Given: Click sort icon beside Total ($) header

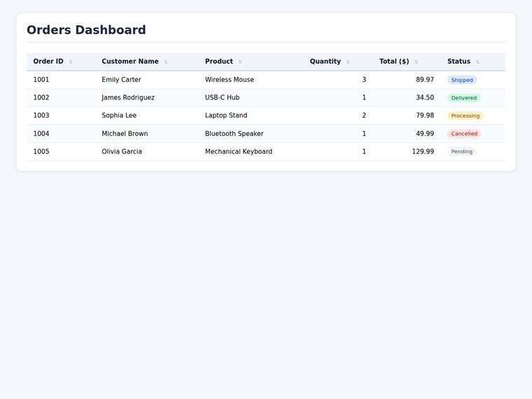Looking at the screenshot, I should click(x=416, y=62).
